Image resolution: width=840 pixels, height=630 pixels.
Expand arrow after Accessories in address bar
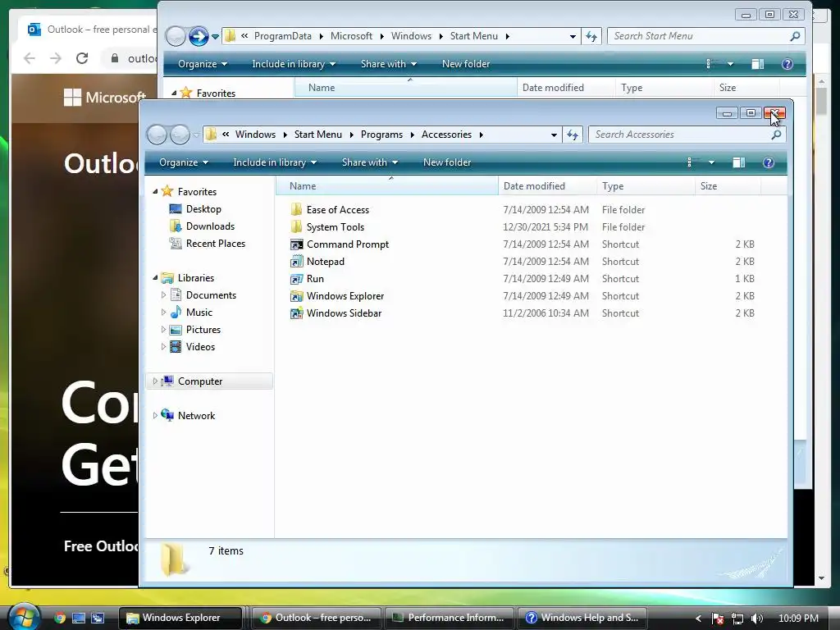(481, 135)
